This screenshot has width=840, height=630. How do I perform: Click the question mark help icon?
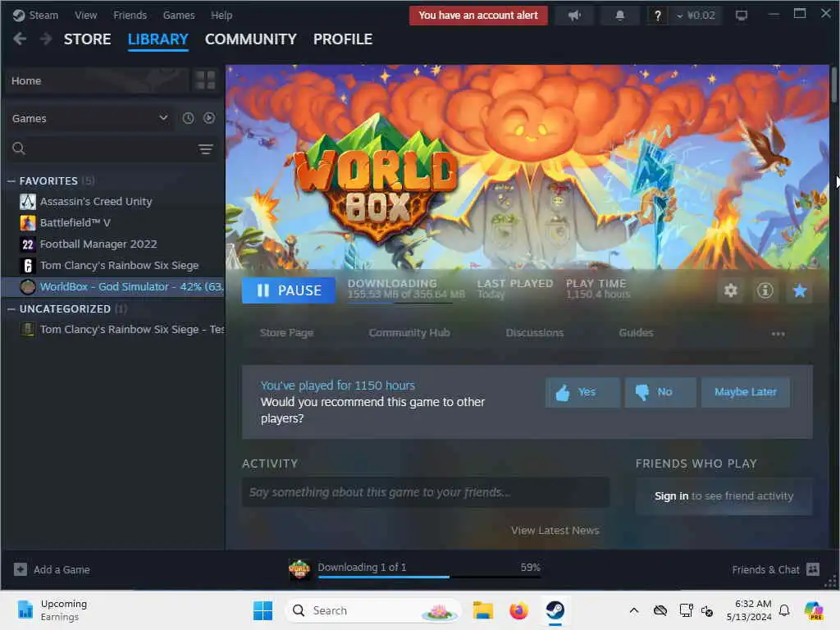[657, 16]
